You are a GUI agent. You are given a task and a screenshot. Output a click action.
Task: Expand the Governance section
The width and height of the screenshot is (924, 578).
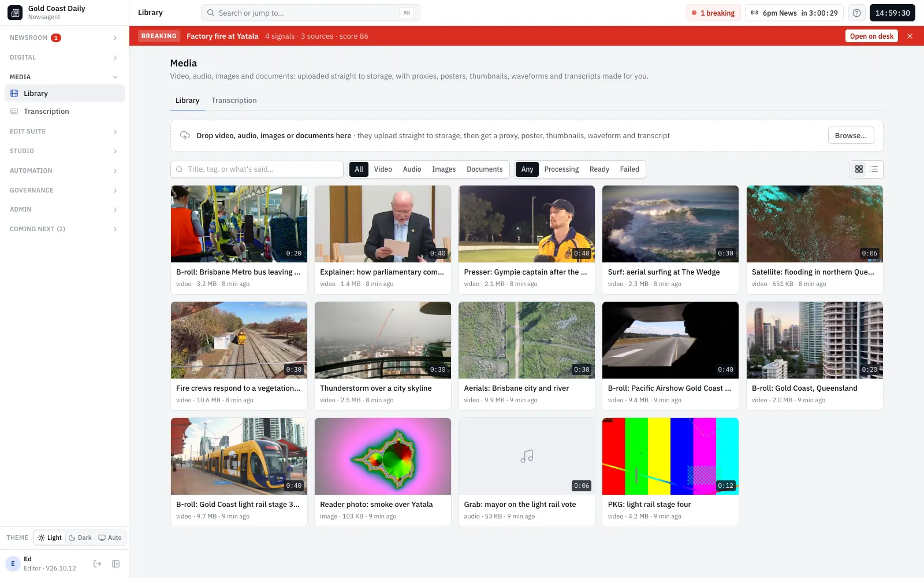pos(64,190)
